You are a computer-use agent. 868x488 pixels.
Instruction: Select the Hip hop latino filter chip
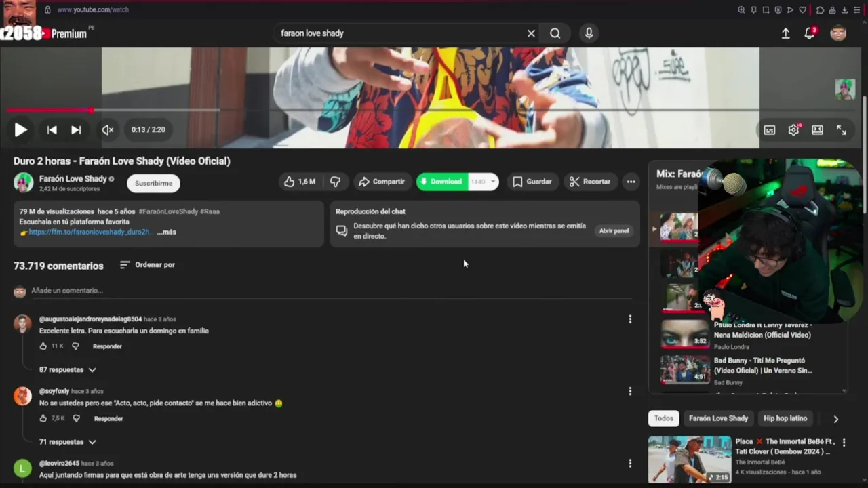click(785, 418)
